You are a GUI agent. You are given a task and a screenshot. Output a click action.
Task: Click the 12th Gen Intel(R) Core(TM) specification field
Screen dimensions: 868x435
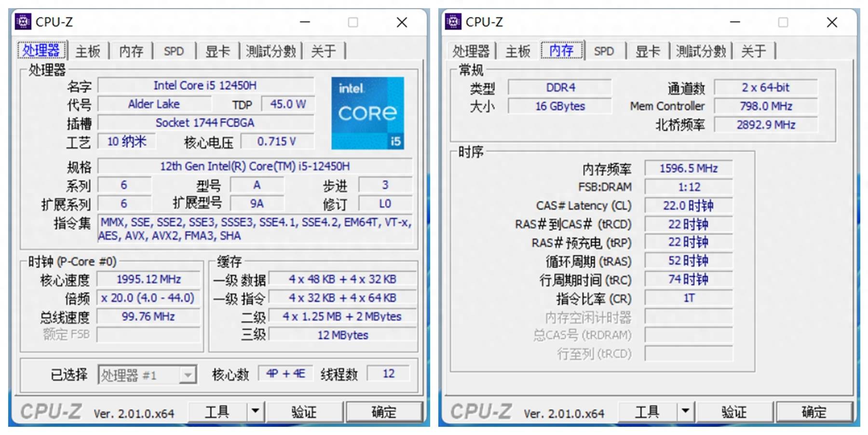255,166
